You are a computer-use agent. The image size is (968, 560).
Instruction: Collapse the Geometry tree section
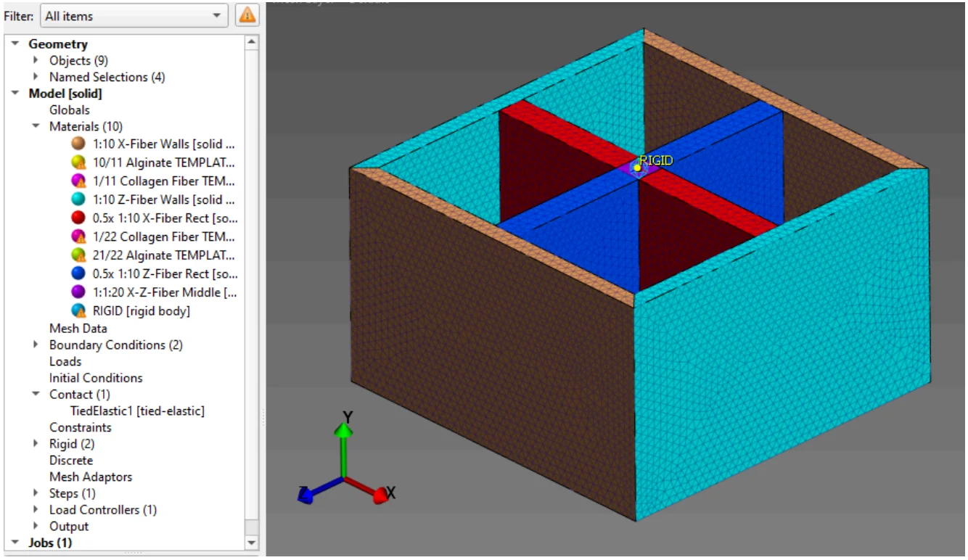tap(14, 44)
